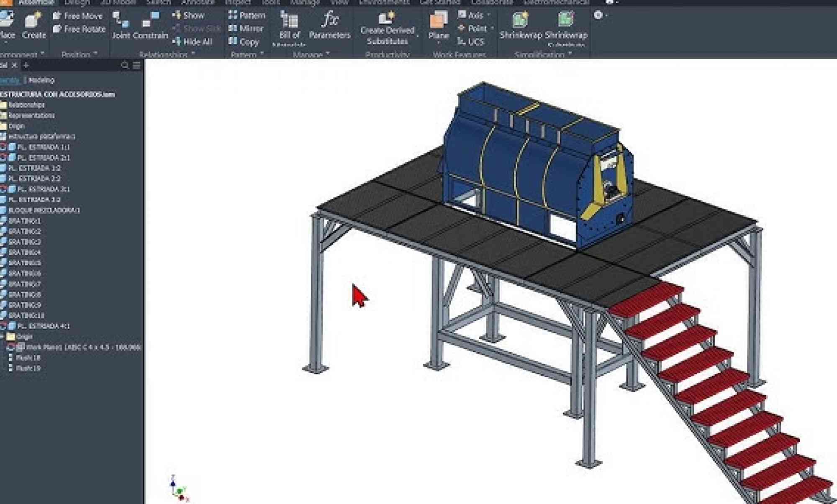Click the first Shrinkwrap icon
837x504 pixels.
click(x=520, y=20)
